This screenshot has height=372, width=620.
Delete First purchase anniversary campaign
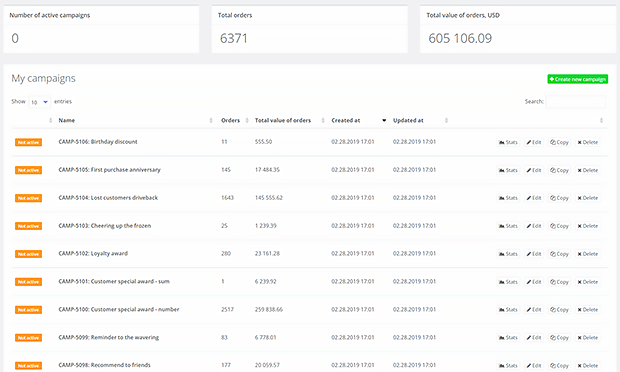pyautogui.click(x=588, y=170)
